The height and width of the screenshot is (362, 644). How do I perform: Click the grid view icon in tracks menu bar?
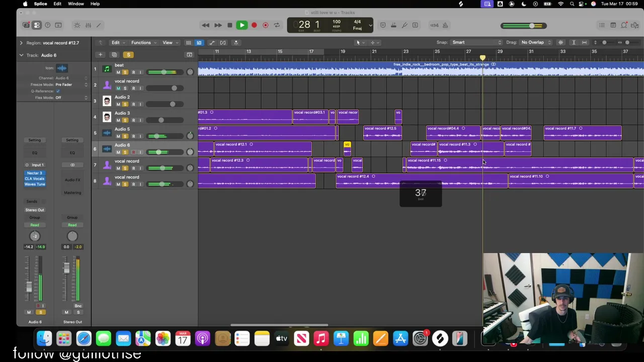coord(188,43)
